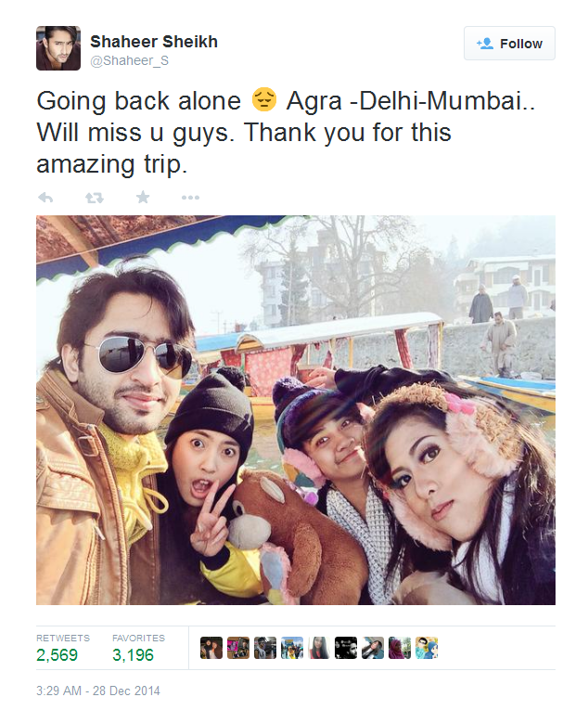Open the Shaheer Sheikh name link

[154, 42]
